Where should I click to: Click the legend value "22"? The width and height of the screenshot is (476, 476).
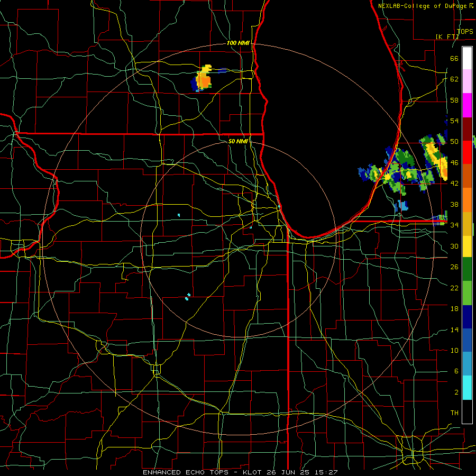click(x=454, y=288)
